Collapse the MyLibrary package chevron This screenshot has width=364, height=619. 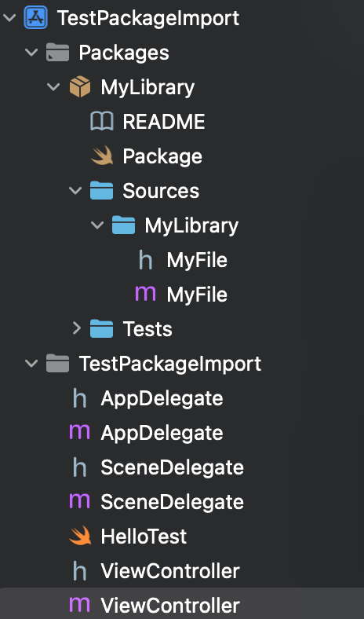(53, 87)
